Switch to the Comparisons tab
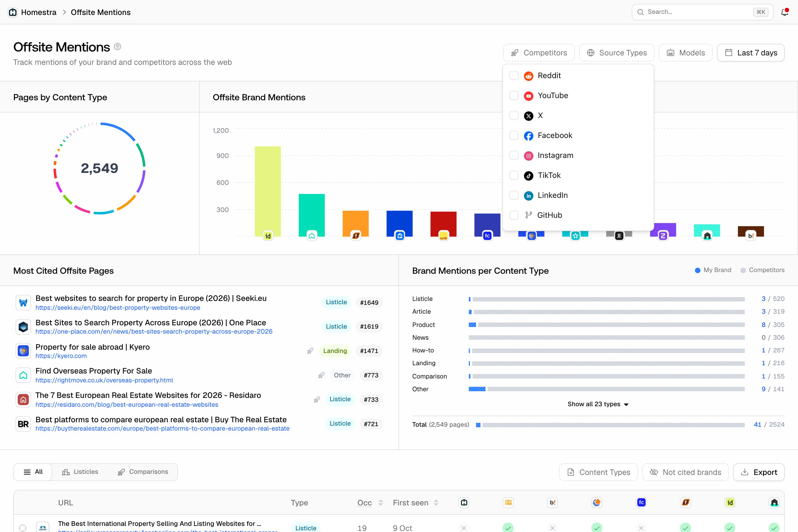Image resolution: width=798 pixels, height=532 pixels. pos(143,472)
